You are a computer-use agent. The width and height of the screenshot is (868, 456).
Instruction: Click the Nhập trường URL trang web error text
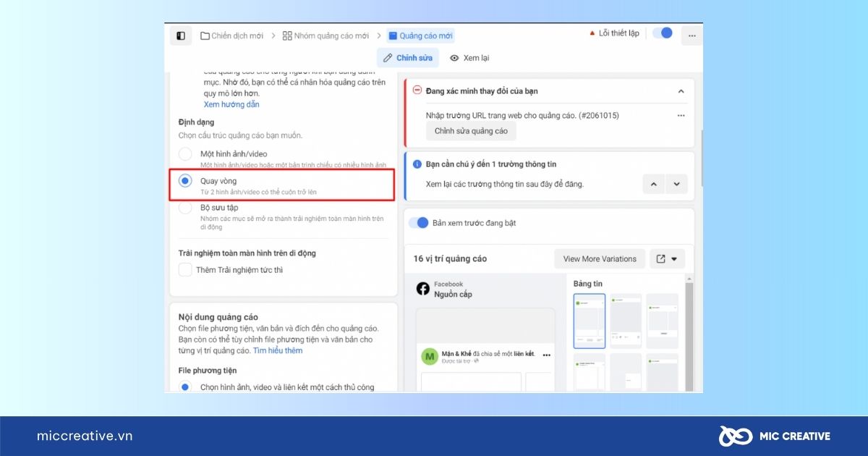click(x=522, y=115)
